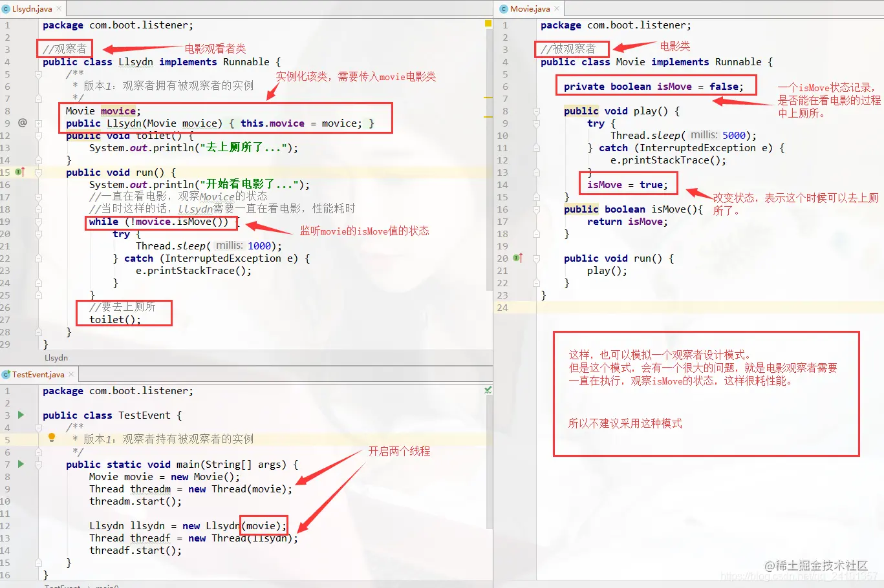Close the Llsydn.java tab
The width and height of the screenshot is (884, 588).
pyautogui.click(x=59, y=8)
